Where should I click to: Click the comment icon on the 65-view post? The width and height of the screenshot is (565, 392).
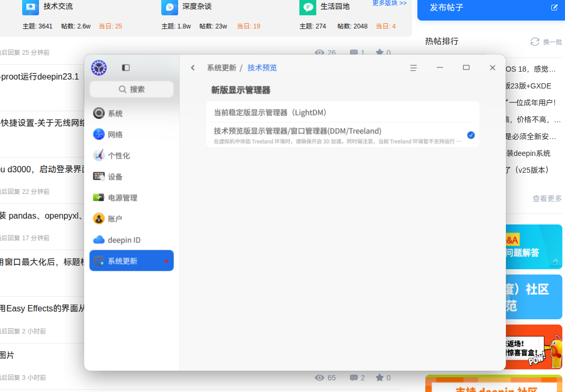coord(354,378)
